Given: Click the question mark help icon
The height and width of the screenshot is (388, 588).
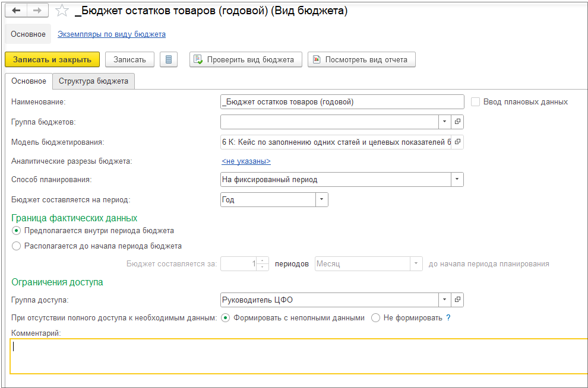Looking at the screenshot, I should click(448, 317).
